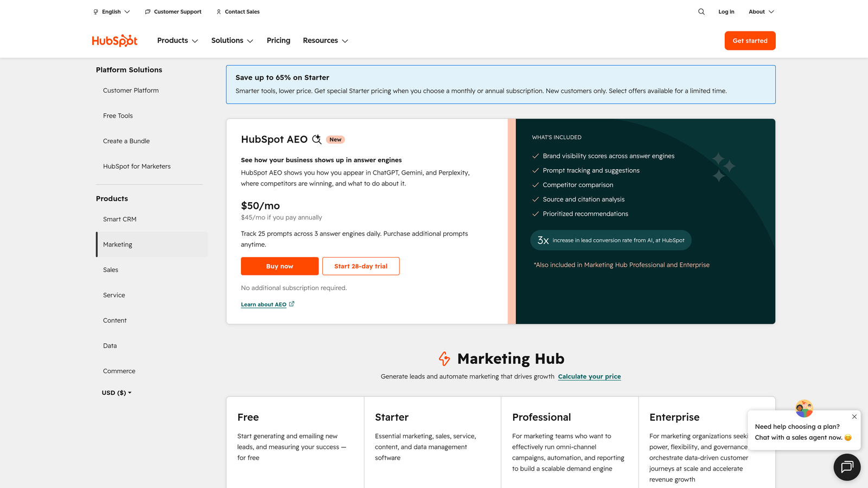Select Content in the Products sidebar
This screenshot has width=868, height=488.
[115, 320]
